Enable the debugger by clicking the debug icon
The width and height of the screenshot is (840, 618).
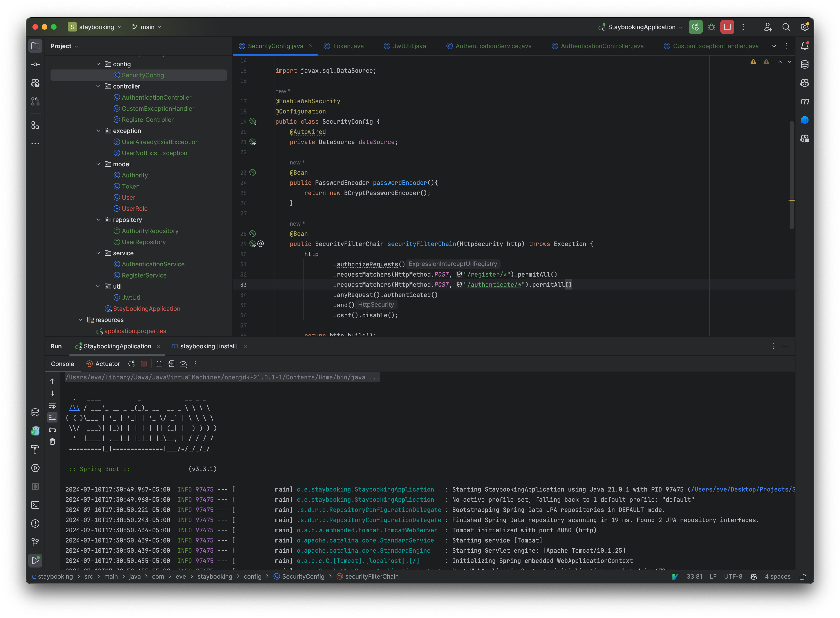711,27
